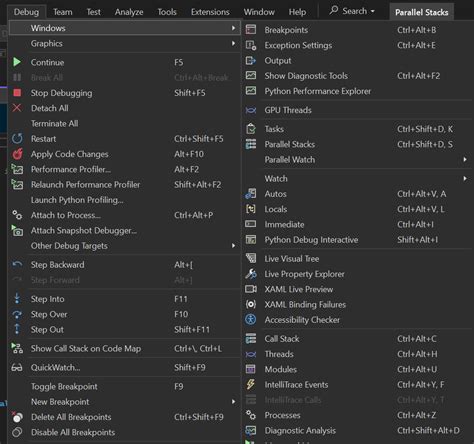Open the Test menu
Screen dimensions: 474x444
93,12
